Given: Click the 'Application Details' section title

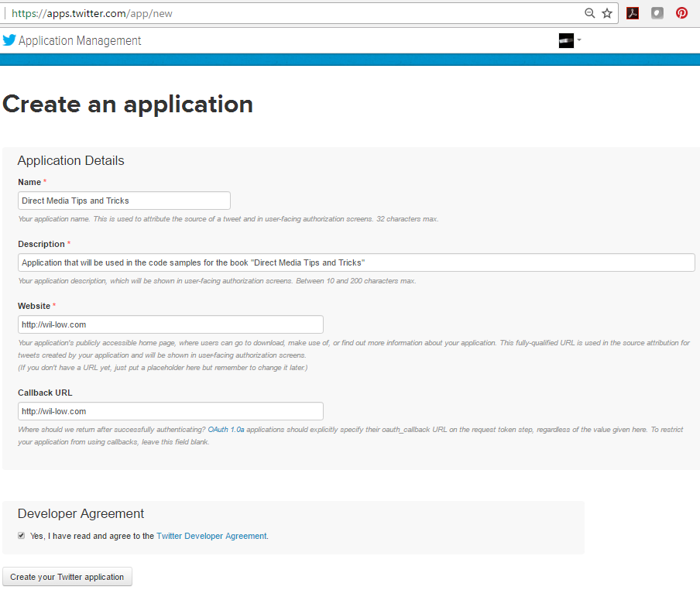Looking at the screenshot, I should pos(71,160).
